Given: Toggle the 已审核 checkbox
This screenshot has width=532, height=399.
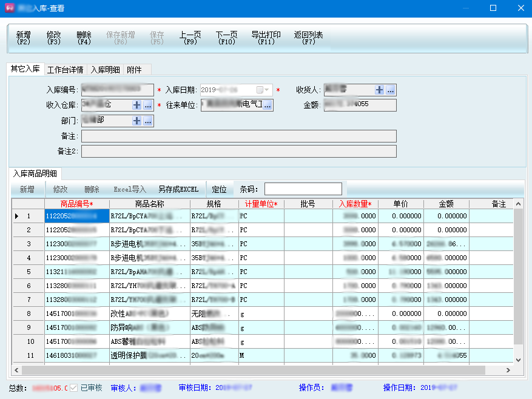Looking at the screenshot, I should tap(73, 388).
